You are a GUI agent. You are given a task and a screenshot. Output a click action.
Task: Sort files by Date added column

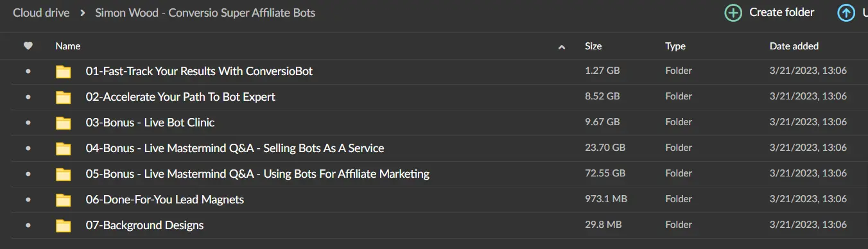click(x=794, y=46)
